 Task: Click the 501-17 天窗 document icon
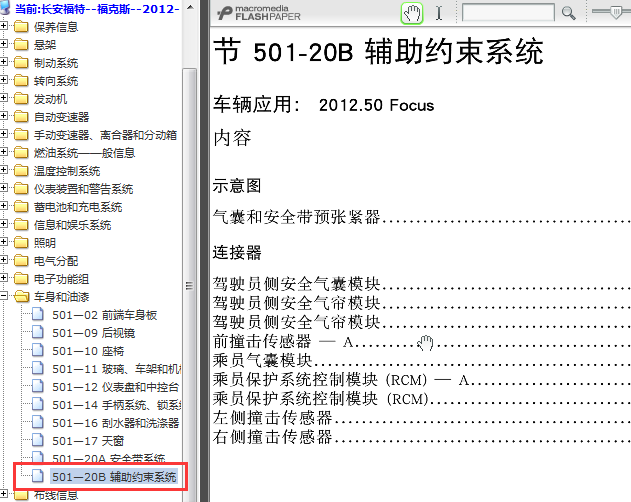click(x=38, y=440)
